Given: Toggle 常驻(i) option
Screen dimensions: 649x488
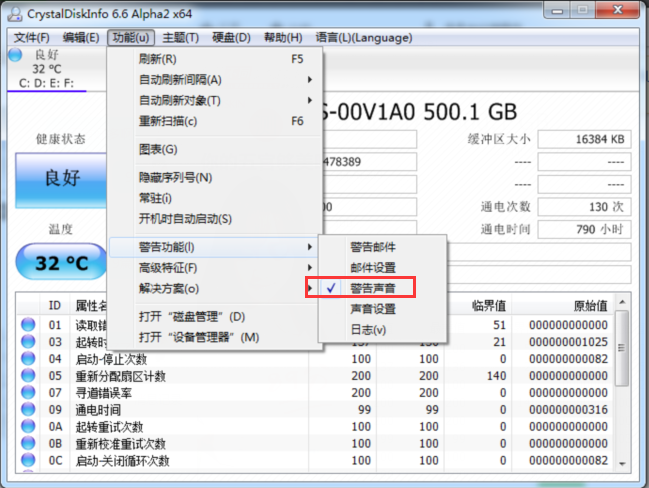Looking at the screenshot, I should pos(214,198).
